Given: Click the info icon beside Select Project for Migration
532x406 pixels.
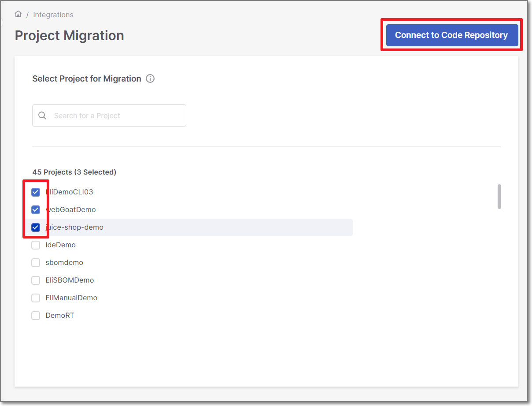Looking at the screenshot, I should point(150,78).
